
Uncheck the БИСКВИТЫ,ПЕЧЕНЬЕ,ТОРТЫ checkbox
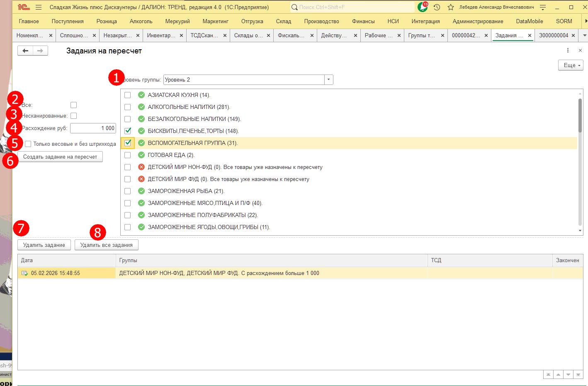tap(128, 131)
